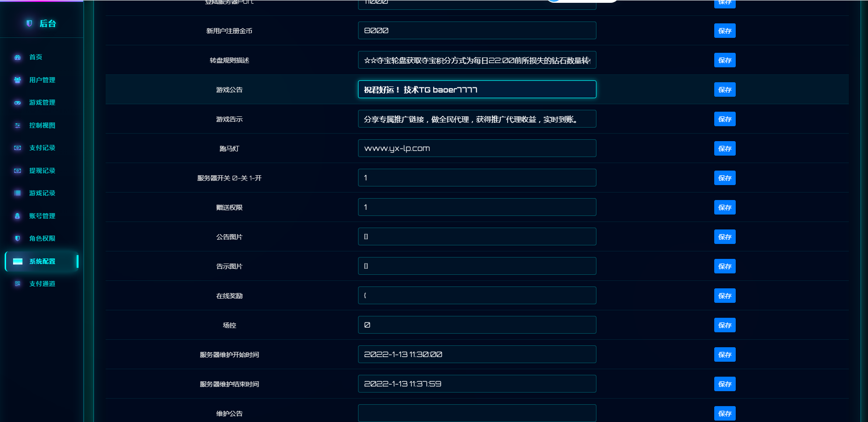Click the 控制视图 sidebar label
868x422 pixels.
[x=42, y=125]
